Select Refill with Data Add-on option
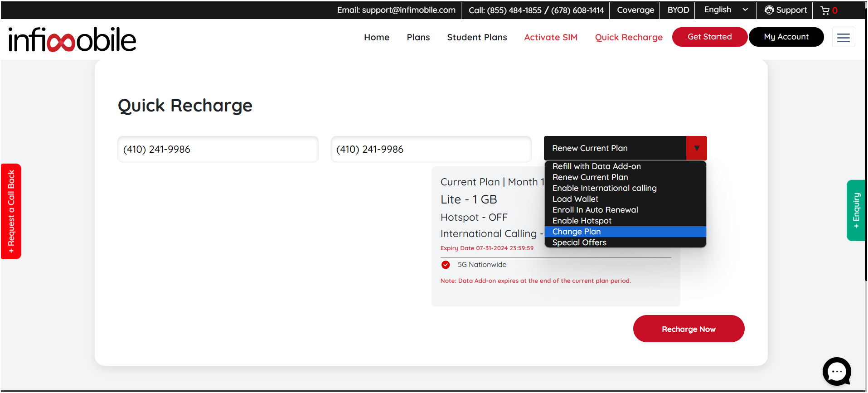This screenshot has width=868, height=393. pos(625,166)
